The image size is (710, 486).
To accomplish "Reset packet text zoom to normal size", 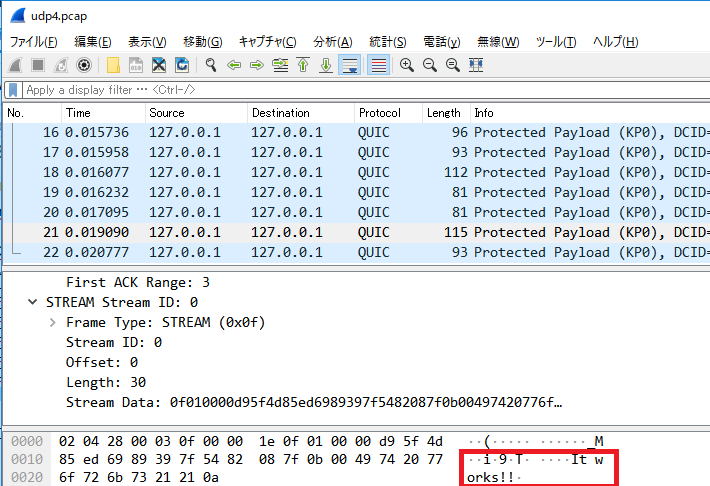I will point(453,65).
